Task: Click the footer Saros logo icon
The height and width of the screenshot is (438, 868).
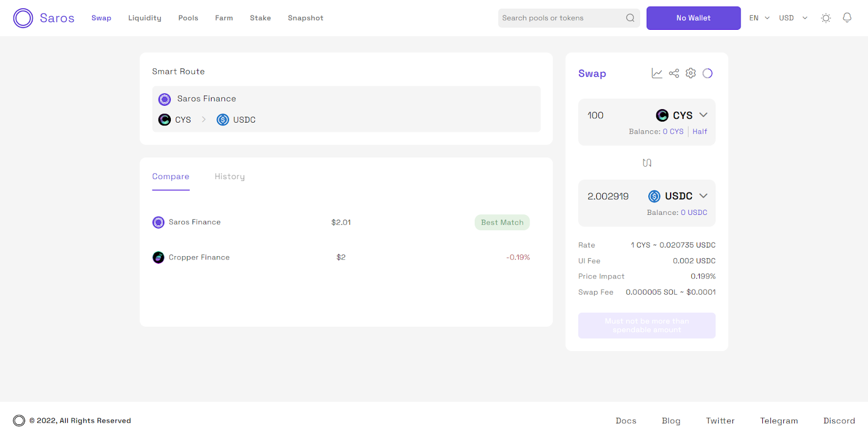Action: [19, 421]
